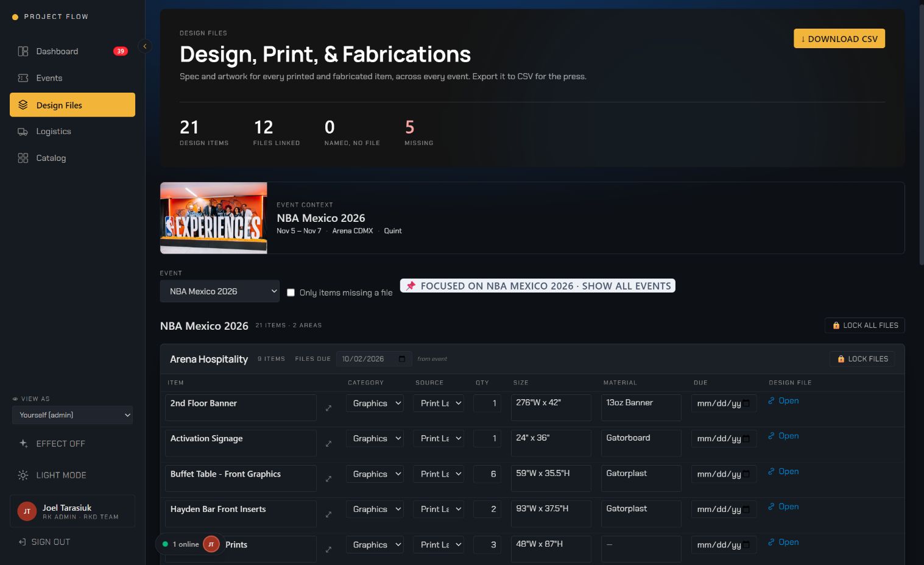This screenshot has height=565, width=924.
Task: Click the quantity field for Buffet Table Front Graphics
Action: coord(487,474)
